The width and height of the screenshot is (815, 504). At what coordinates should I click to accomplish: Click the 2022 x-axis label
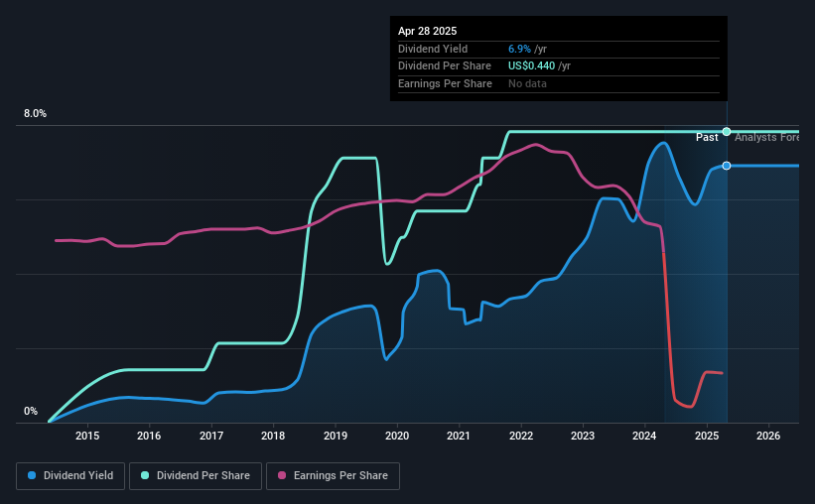(521, 436)
